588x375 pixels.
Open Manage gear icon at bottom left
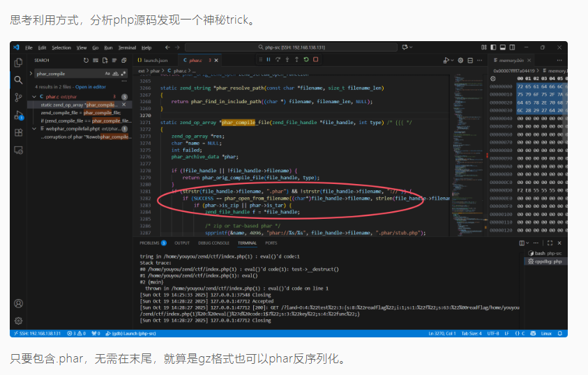click(18, 321)
